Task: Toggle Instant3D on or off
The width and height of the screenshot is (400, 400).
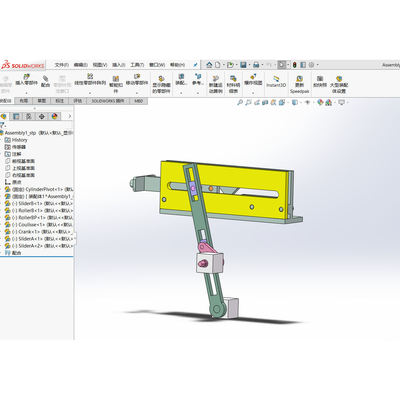Action: click(x=276, y=81)
